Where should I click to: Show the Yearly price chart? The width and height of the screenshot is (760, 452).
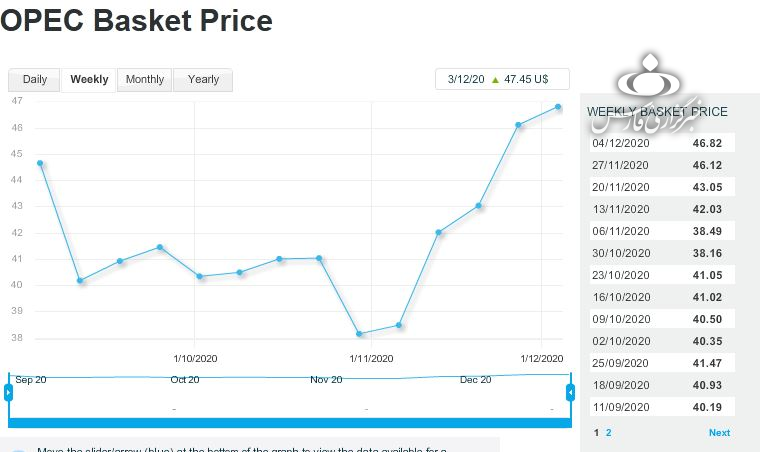(203, 80)
